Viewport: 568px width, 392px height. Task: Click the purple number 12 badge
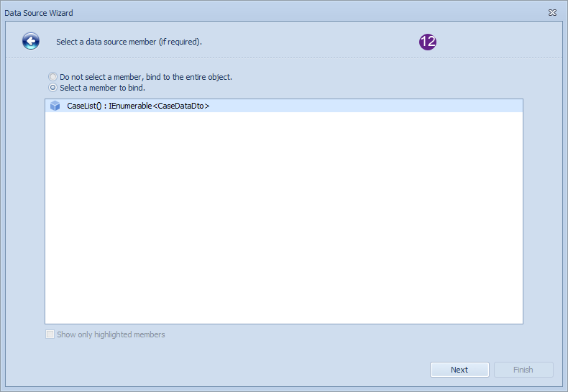428,42
